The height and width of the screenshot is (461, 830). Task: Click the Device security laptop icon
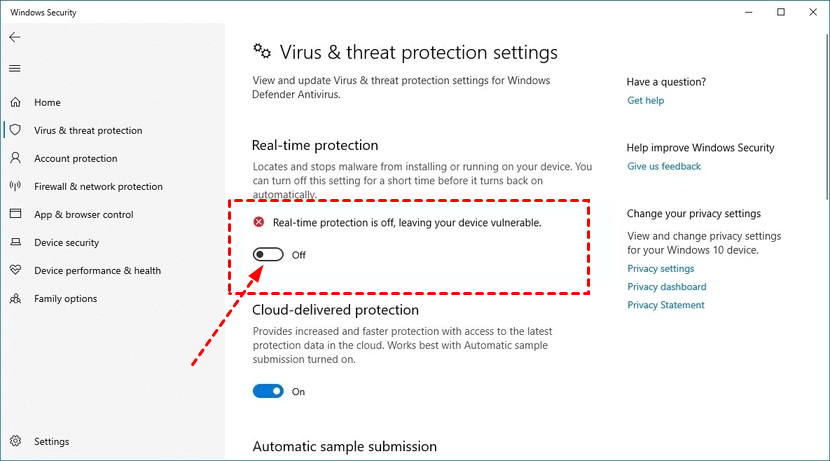(15, 242)
